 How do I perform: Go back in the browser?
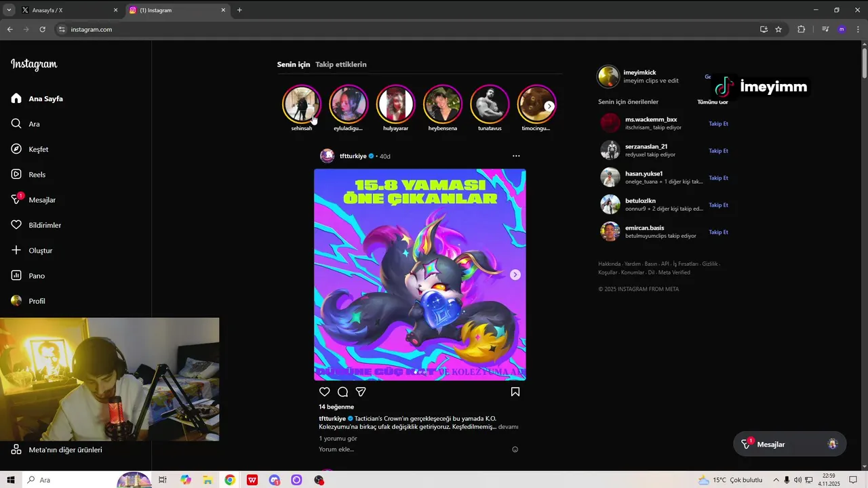(x=9, y=29)
